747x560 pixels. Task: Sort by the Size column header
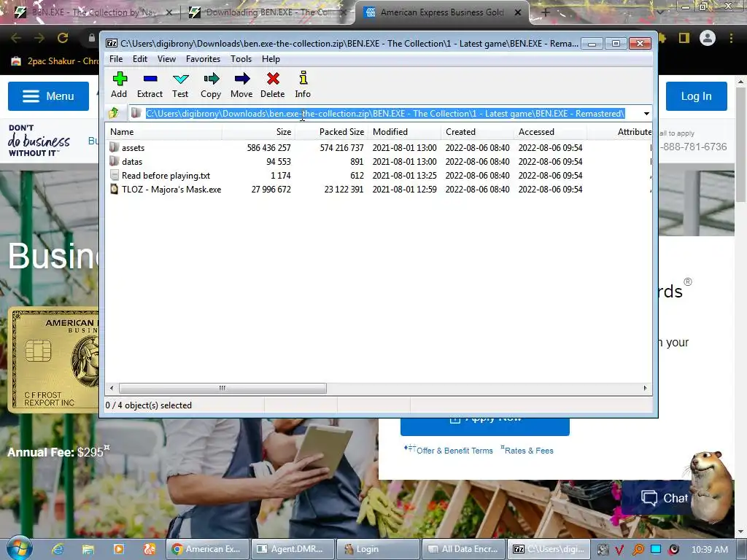tap(258, 132)
